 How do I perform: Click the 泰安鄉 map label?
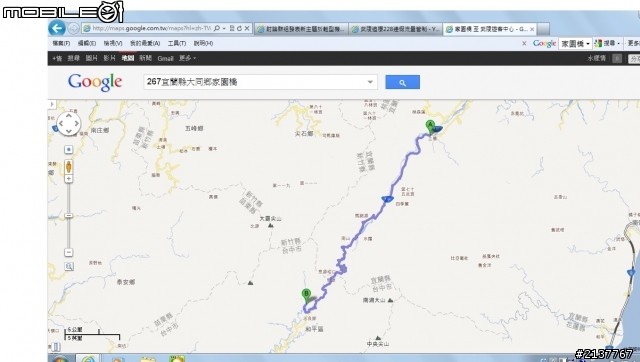tap(126, 282)
